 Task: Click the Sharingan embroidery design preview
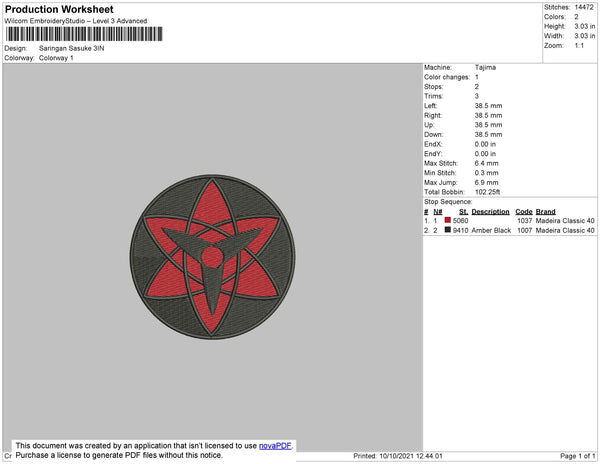tap(212, 257)
